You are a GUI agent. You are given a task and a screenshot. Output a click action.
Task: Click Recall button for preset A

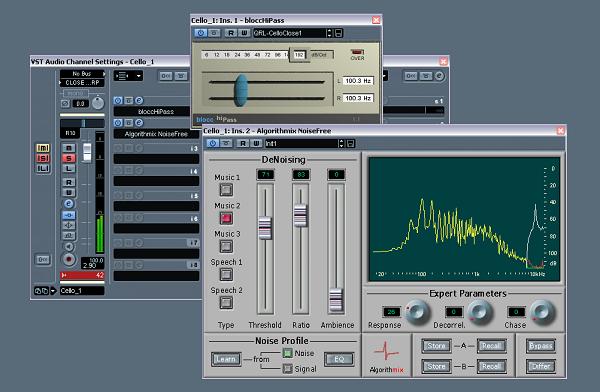pos(492,346)
